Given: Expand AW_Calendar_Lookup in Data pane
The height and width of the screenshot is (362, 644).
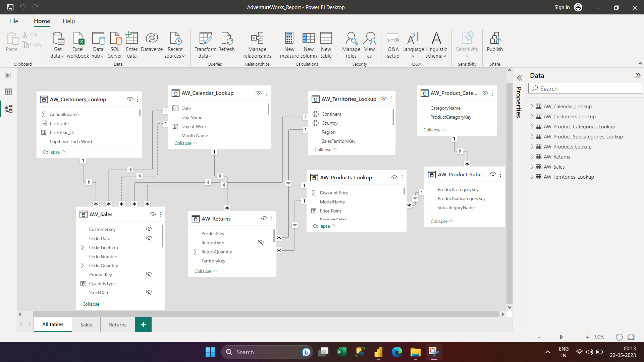Looking at the screenshot, I should 532,106.
